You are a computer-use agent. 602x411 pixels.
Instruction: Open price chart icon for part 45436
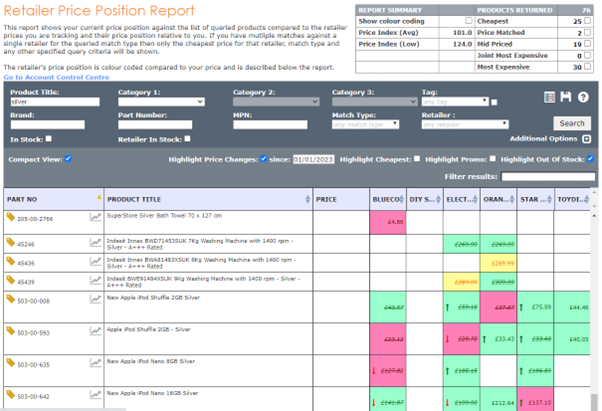[x=95, y=261]
